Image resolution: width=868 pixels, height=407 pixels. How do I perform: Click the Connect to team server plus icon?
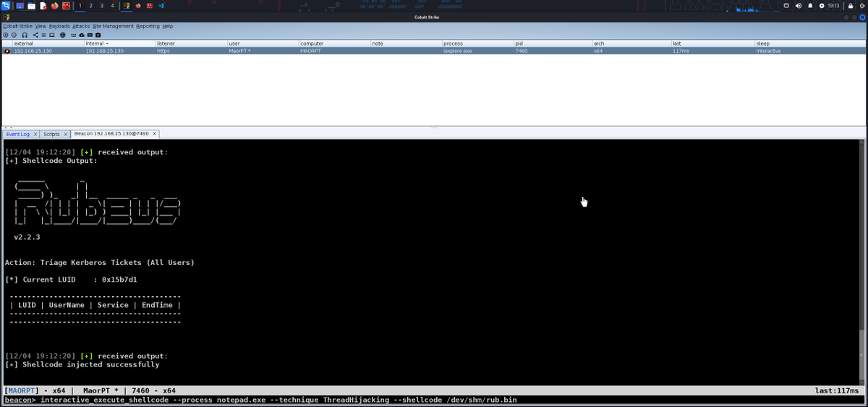(x=6, y=35)
